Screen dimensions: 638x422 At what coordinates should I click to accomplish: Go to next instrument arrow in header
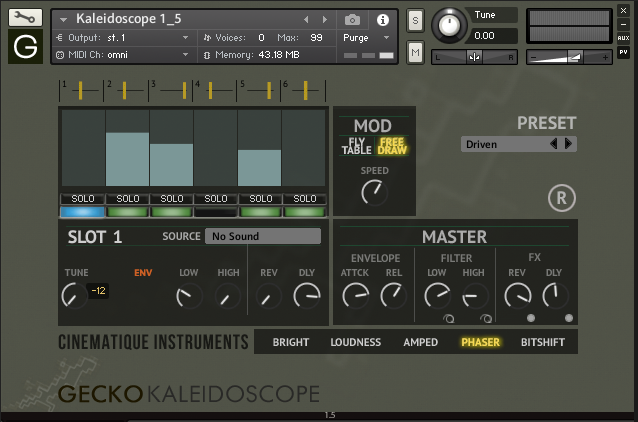point(325,20)
